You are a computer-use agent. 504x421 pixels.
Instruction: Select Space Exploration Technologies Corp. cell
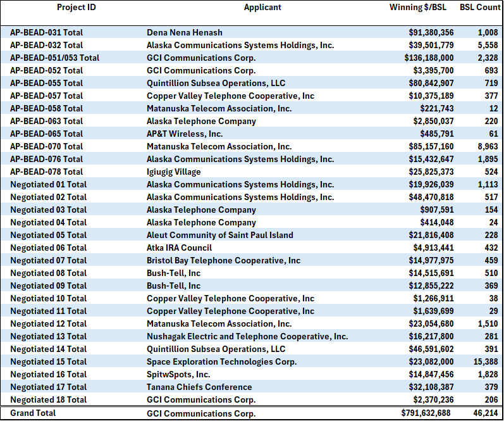(x=221, y=361)
